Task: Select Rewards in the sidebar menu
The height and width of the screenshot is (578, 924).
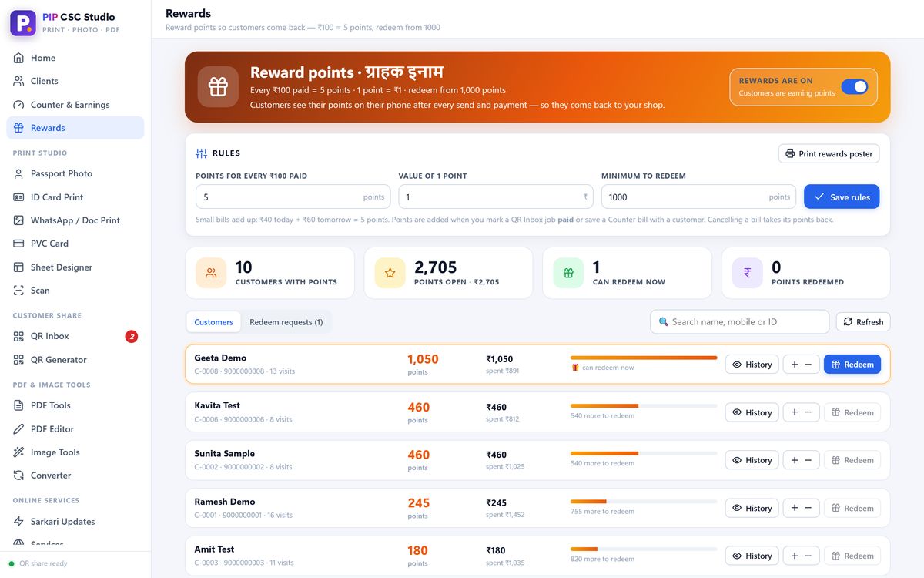Action: coord(75,128)
